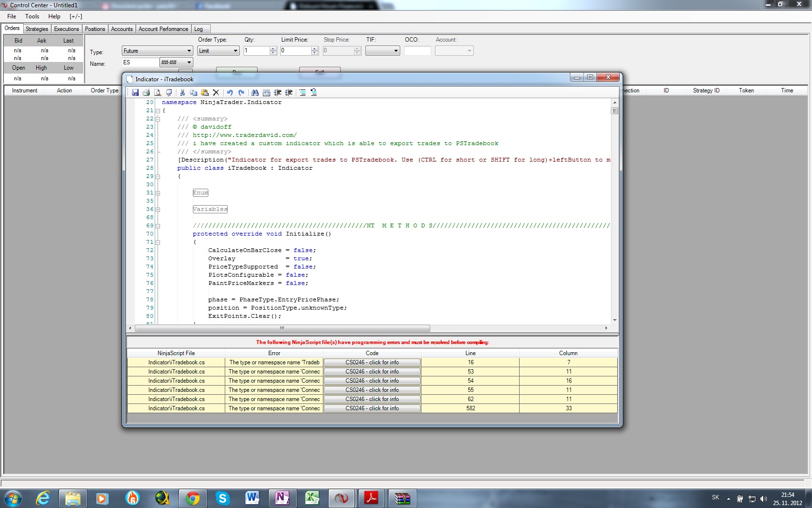Click the Delete X icon in toolbar
The width and height of the screenshot is (812, 508).
[216, 92]
